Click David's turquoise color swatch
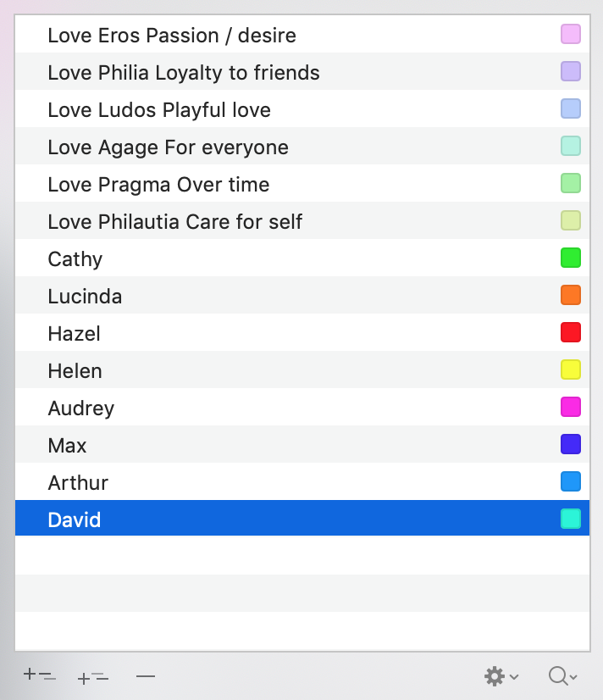 (x=571, y=519)
